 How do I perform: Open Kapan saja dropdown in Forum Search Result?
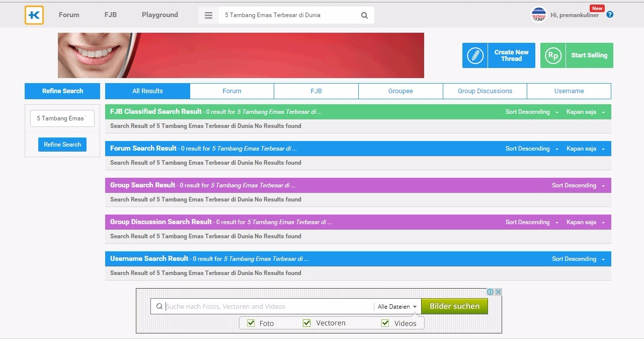click(586, 149)
